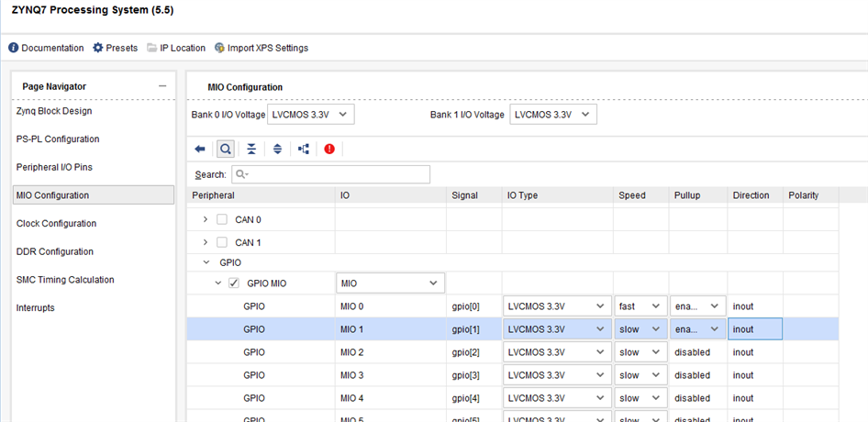Enable the CAN 0 checkbox

point(222,219)
